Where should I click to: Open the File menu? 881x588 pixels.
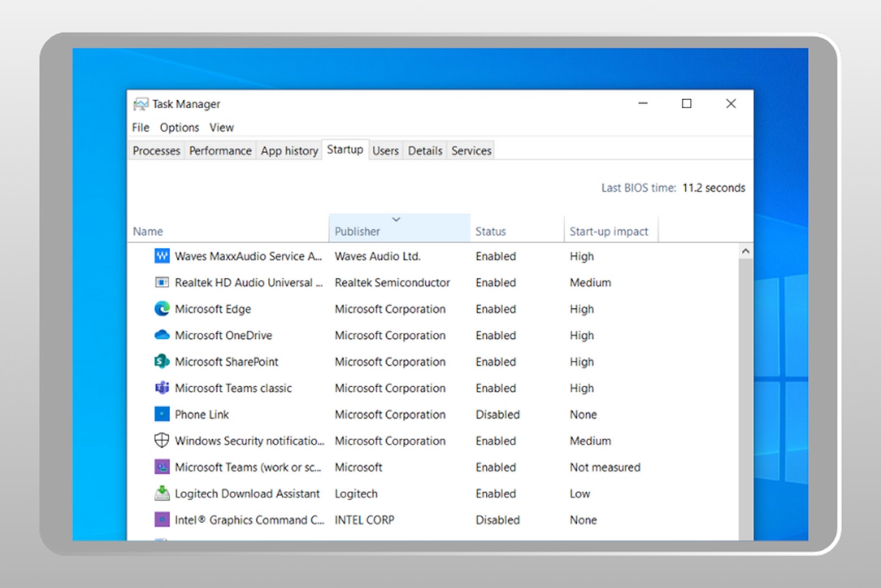pos(141,127)
